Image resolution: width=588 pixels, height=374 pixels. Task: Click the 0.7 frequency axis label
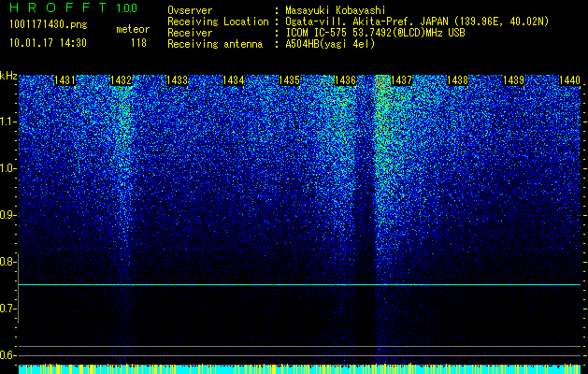pos(7,309)
